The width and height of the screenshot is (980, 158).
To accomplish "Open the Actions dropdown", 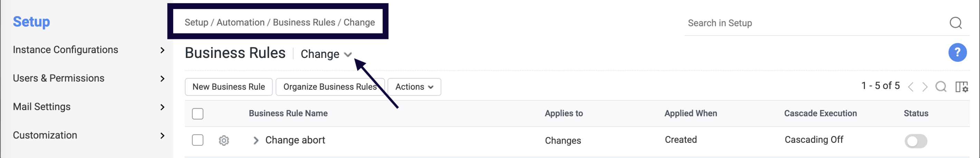I will click(x=414, y=87).
